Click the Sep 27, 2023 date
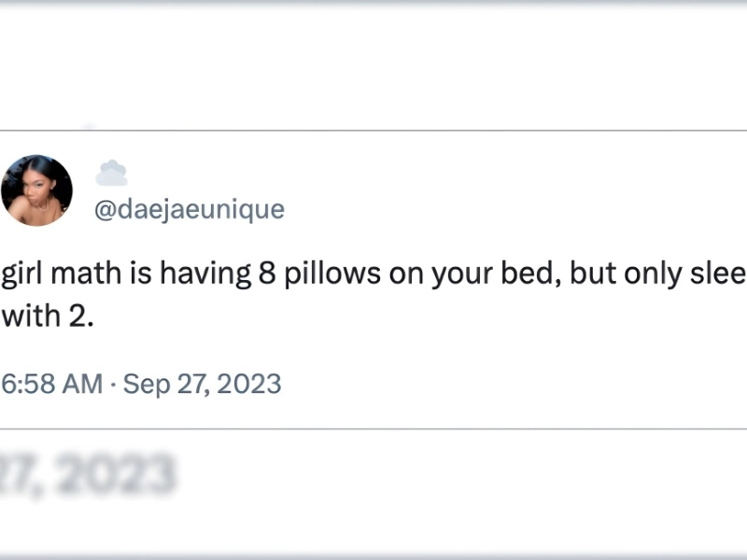The image size is (747, 560). [x=202, y=384]
